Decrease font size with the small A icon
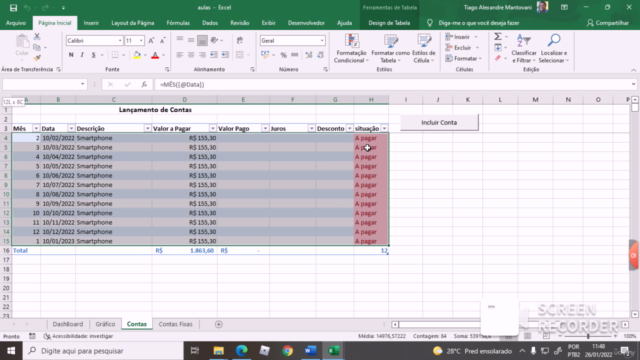640x360 pixels. (x=162, y=40)
